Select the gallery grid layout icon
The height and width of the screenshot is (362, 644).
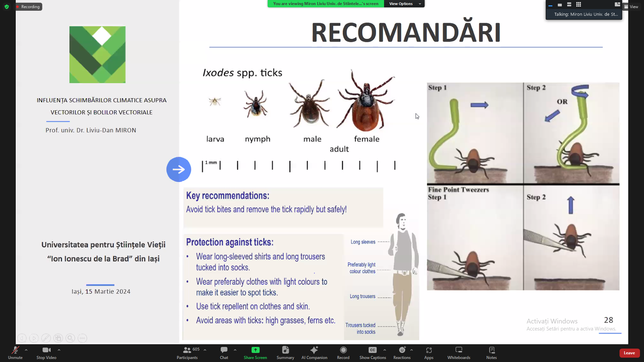pyautogui.click(x=579, y=5)
